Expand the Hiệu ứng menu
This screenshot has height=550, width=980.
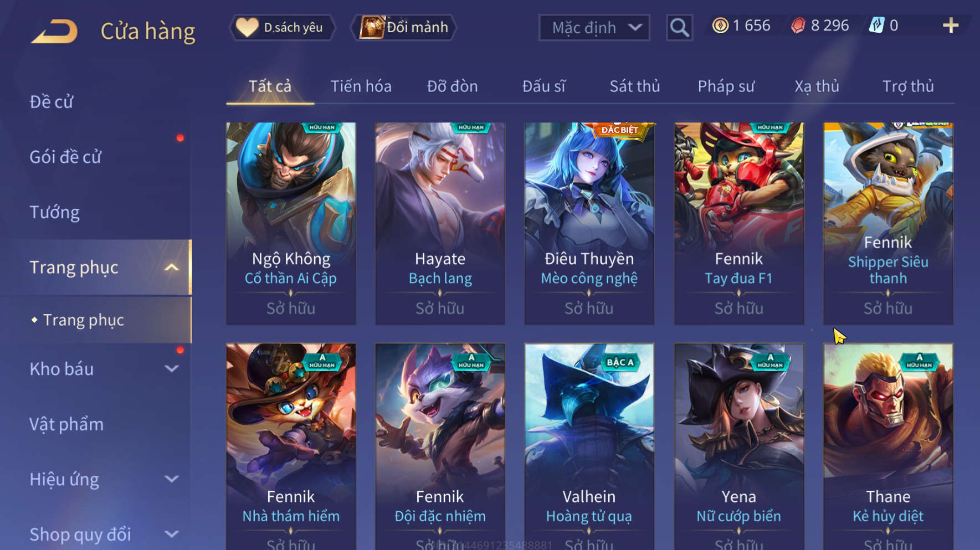172,479
